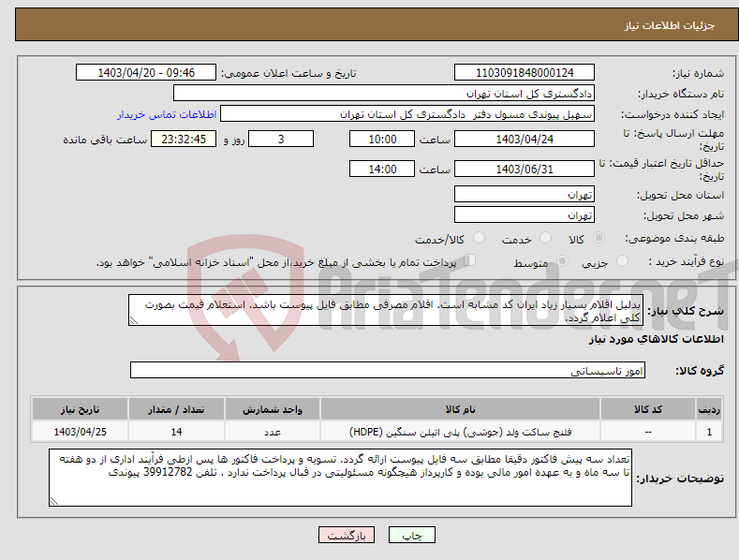Click the تاریخ نیاز column header
This screenshot has height=560, width=739.
coord(81,409)
